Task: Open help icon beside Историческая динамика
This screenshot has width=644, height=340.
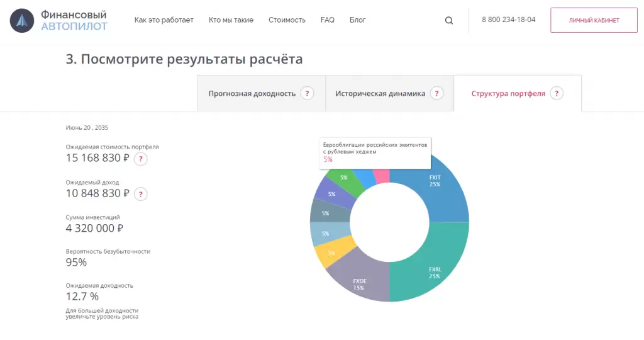Action: coord(437,93)
